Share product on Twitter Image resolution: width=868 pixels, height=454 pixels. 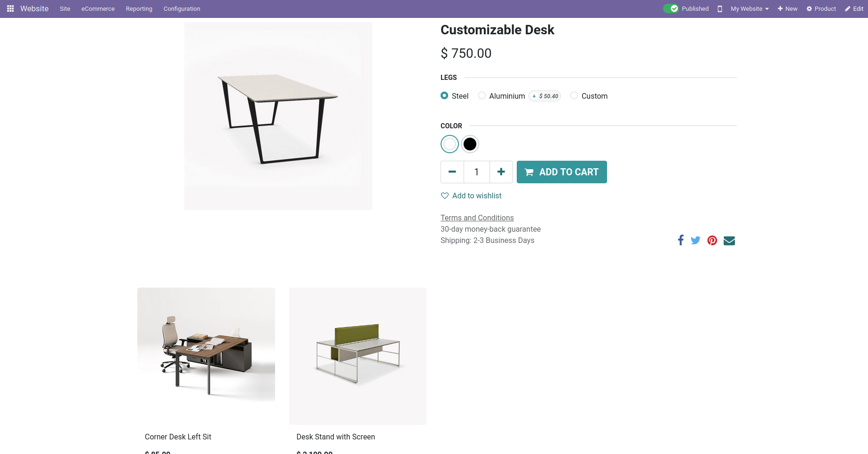coord(695,241)
